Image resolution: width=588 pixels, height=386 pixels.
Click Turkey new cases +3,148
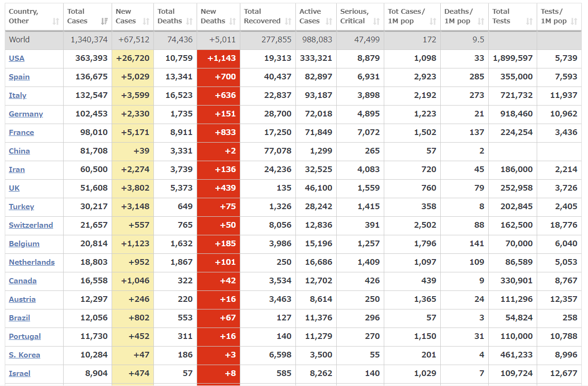pyautogui.click(x=135, y=207)
